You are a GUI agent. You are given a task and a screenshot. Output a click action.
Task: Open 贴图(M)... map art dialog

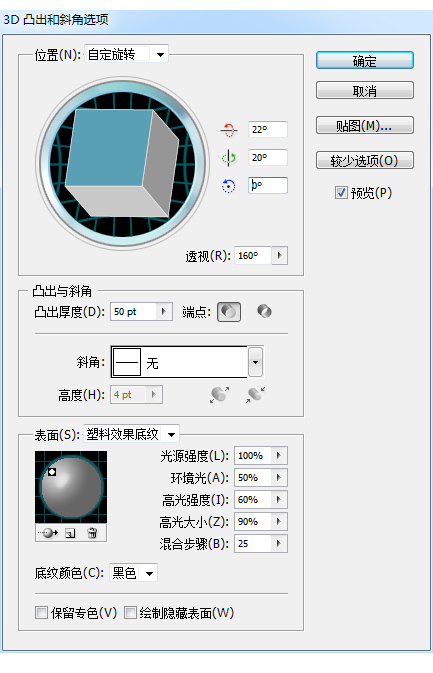365,125
